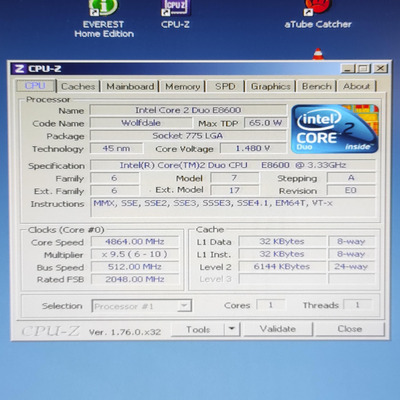Click the Rated FSB value 2048.00 MHz
This screenshot has height=400, width=400.
coord(135,279)
